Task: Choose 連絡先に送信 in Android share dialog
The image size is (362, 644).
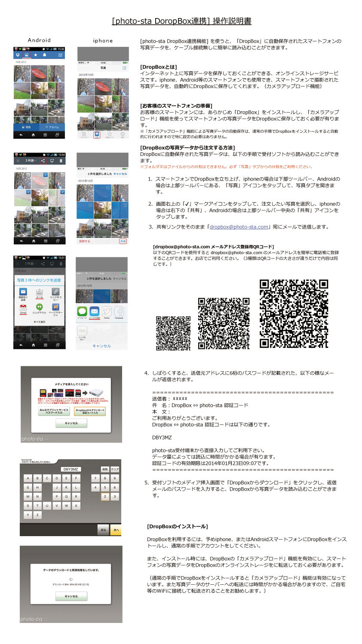Action: pyautogui.click(x=23, y=294)
